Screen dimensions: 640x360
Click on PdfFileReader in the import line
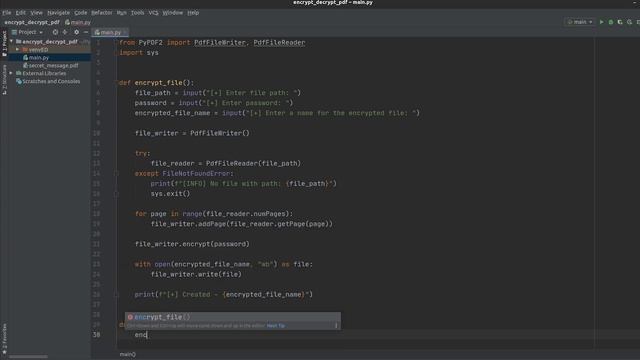pyautogui.click(x=279, y=42)
